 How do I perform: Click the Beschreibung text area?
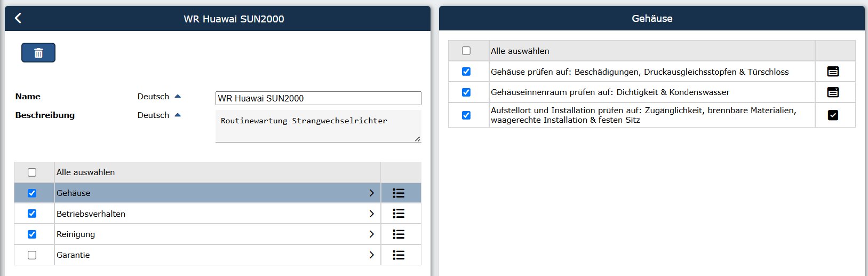318,126
